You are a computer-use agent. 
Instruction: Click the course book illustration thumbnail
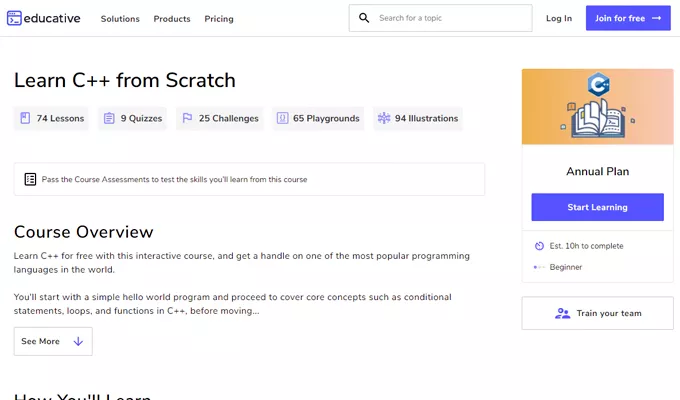[x=598, y=107]
